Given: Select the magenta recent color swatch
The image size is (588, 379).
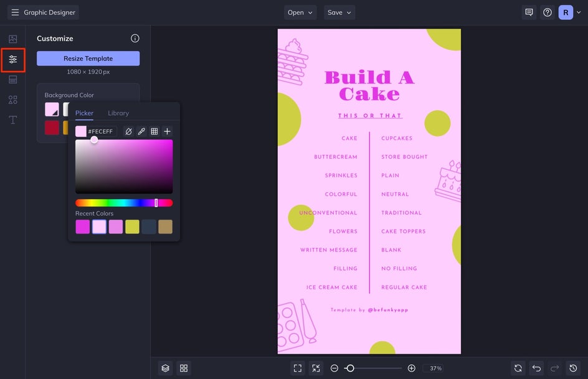Looking at the screenshot, I should tap(82, 227).
